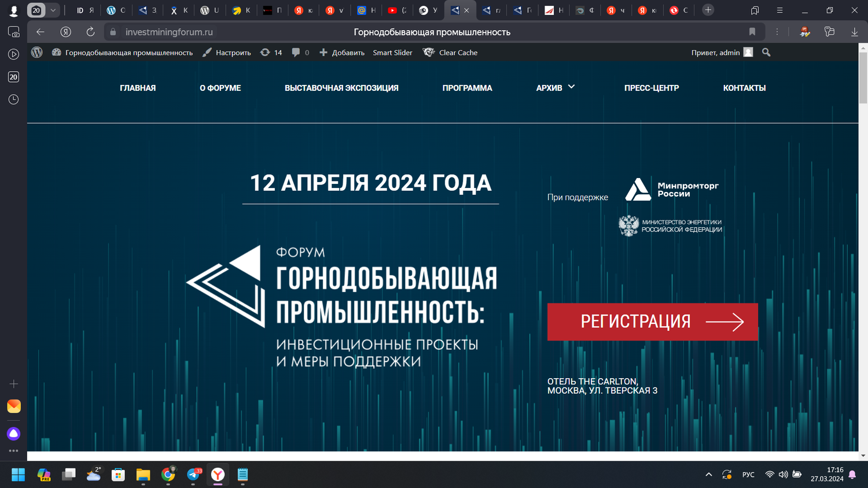Open the tab list dropdown next to tab counter 20
Viewport: 868px width, 488px height.
click(52, 10)
